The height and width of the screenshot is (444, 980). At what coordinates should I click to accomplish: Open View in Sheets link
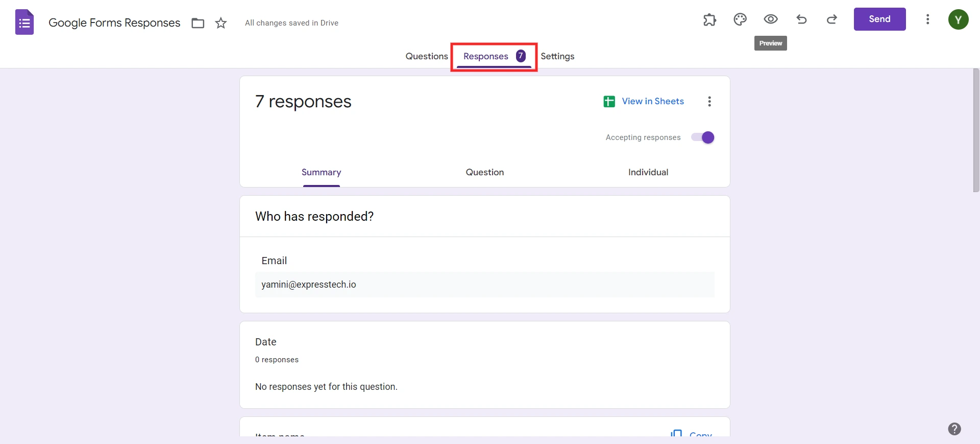pyautogui.click(x=644, y=101)
